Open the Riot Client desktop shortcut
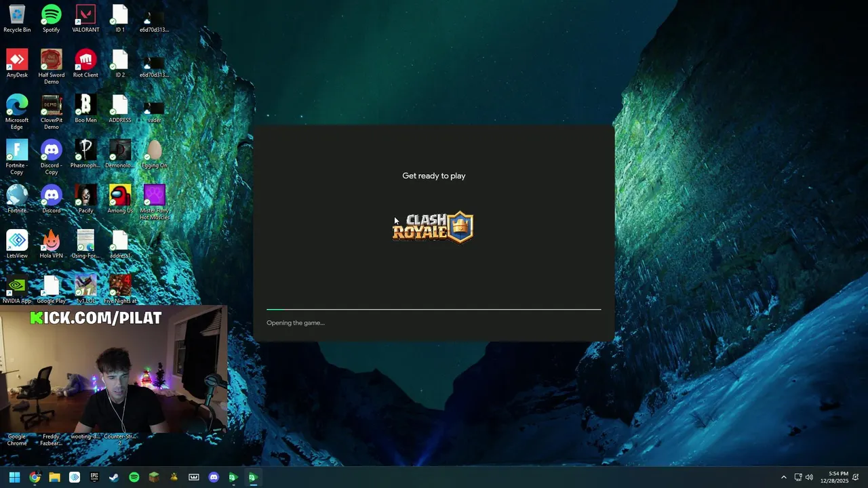 (85, 64)
